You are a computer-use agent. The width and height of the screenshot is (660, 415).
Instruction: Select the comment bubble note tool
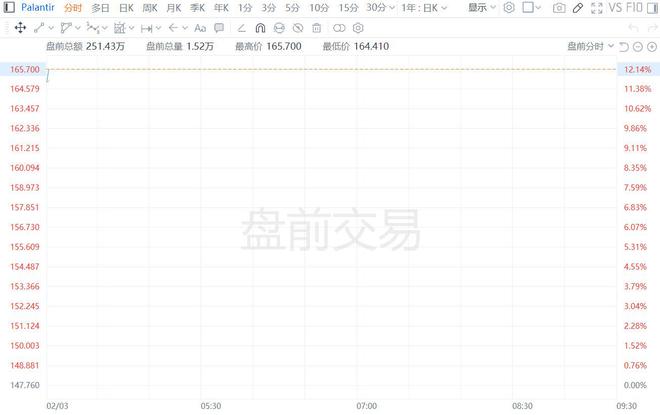219,27
